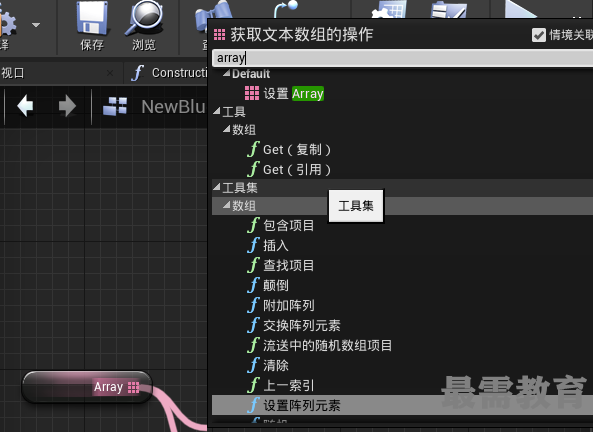
Task: Select the 颠倒 function
Action: pyautogui.click(x=268, y=285)
